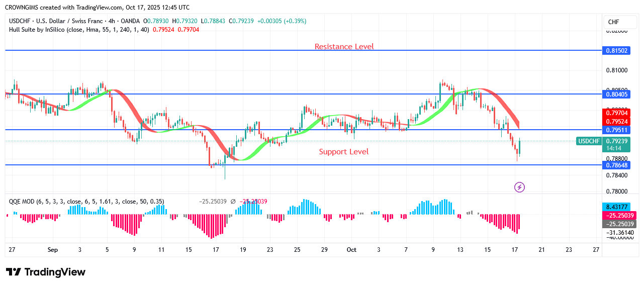Screen dimensions: 644x287
Task: Select the Resistance Level text annotation
Action: click(344, 47)
